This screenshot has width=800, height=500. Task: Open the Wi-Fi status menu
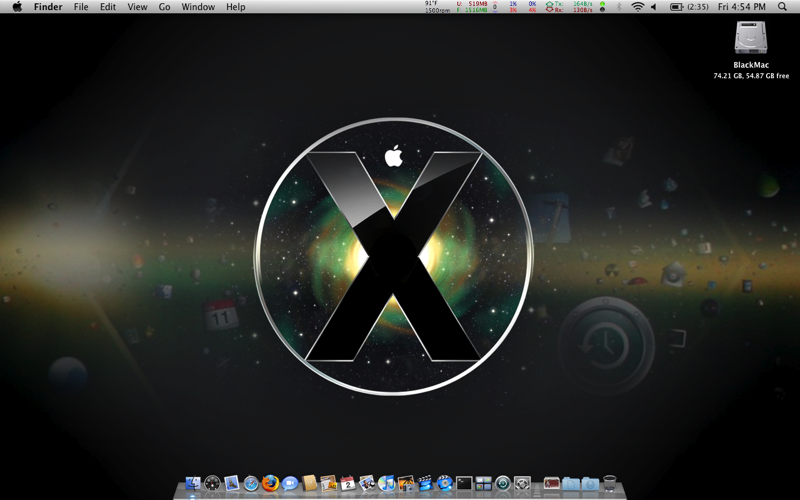(x=637, y=7)
